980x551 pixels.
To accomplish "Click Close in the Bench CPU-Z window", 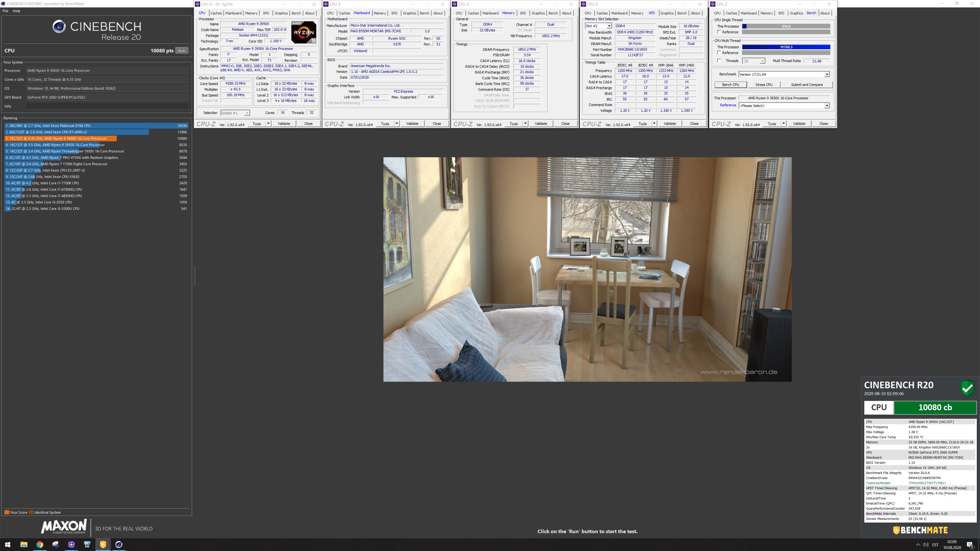I will coord(823,123).
